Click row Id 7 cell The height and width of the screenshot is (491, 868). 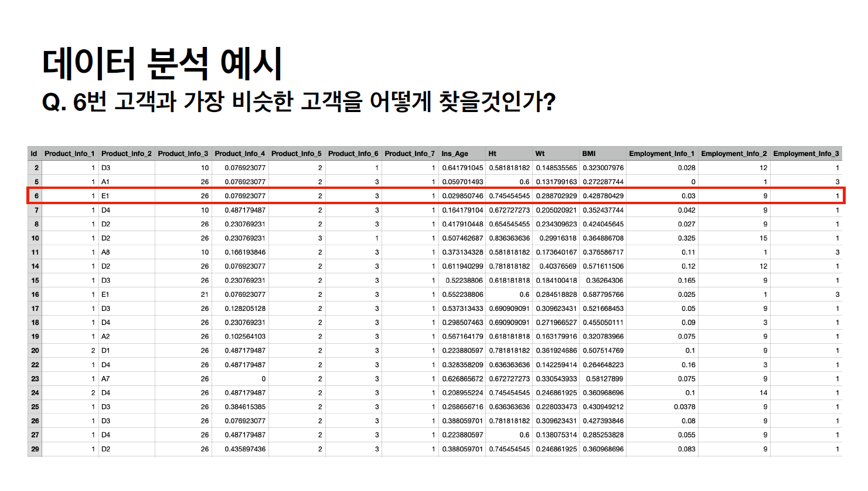point(35,210)
